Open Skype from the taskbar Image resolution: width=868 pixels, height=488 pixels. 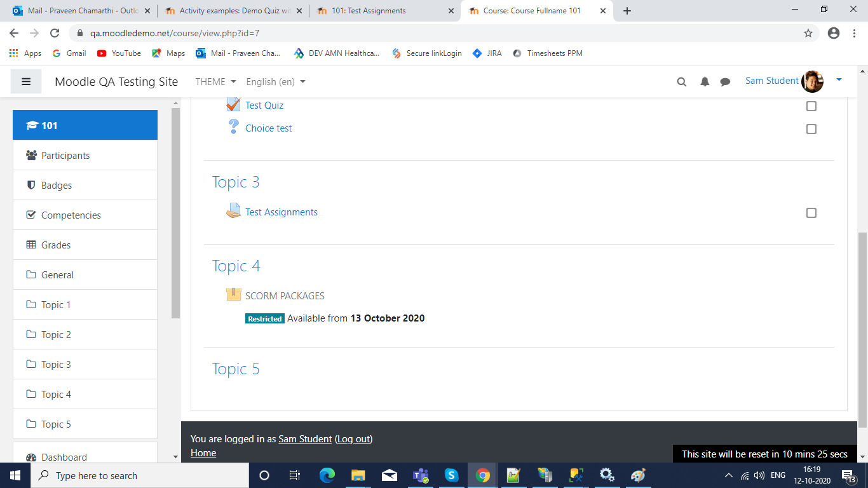point(452,475)
